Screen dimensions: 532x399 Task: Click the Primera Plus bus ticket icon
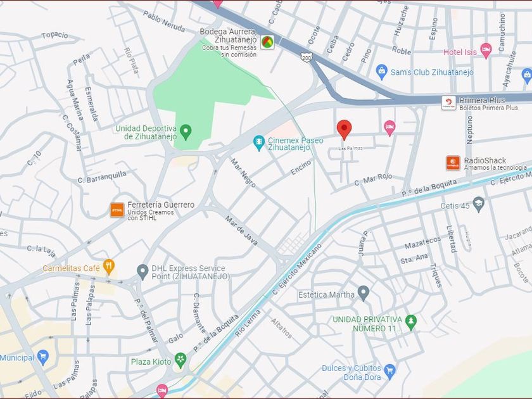(448, 103)
